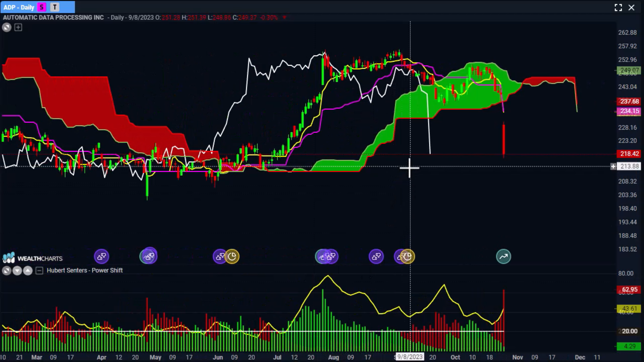The image size is (644, 362).
Task: Click the gray T badge on ADP tab
Action: 55,7
